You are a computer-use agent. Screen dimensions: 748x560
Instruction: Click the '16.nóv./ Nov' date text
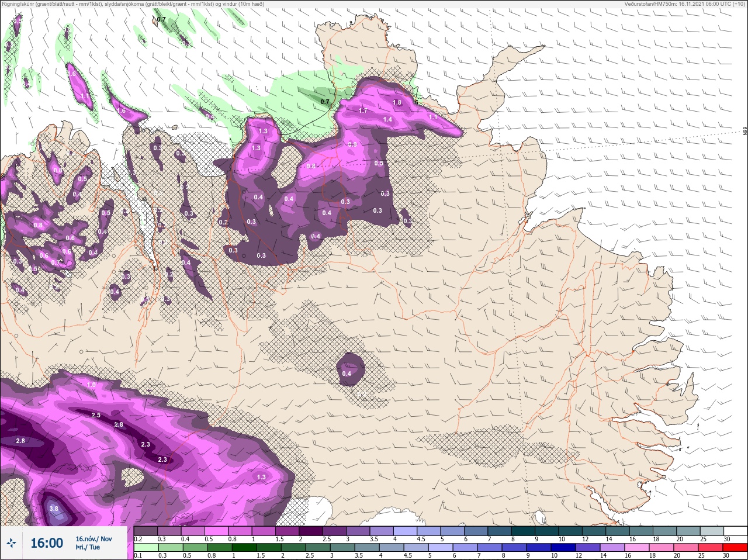tap(93, 539)
